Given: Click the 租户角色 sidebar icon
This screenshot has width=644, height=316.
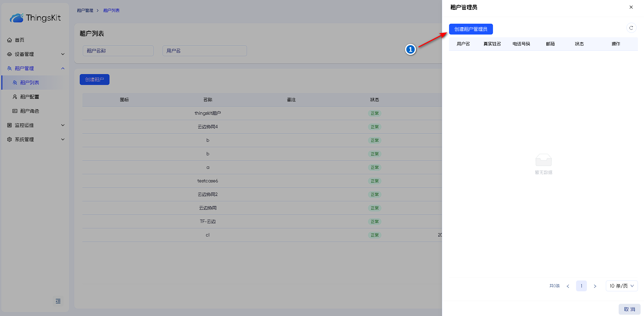Looking at the screenshot, I should pos(15,111).
